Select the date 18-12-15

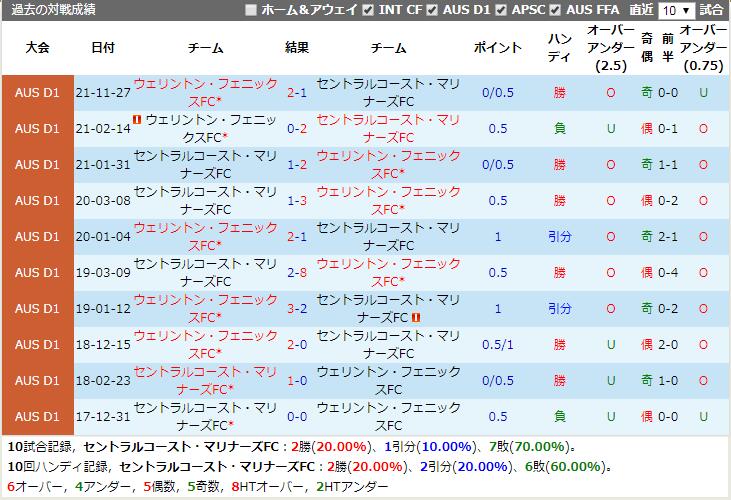point(103,345)
